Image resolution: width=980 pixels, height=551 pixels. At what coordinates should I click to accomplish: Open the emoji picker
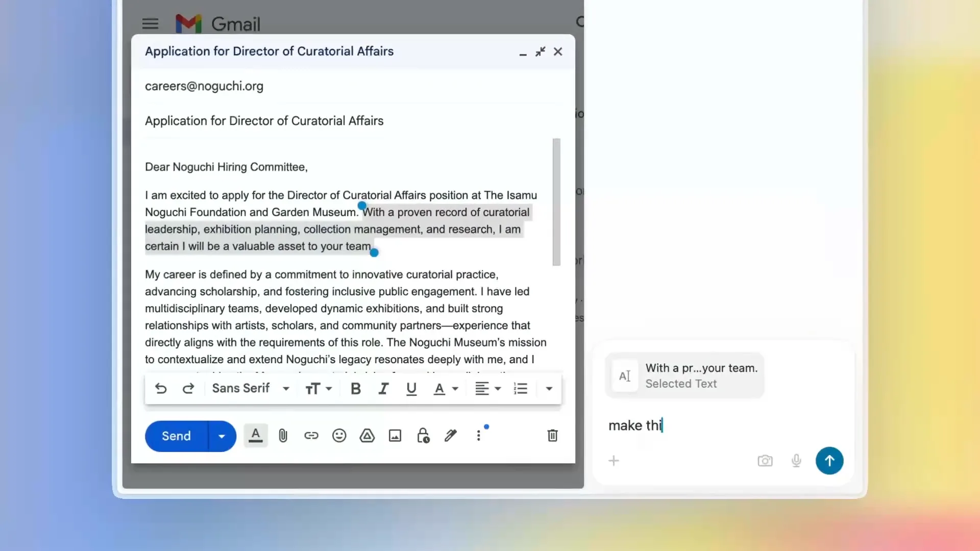coord(339,436)
